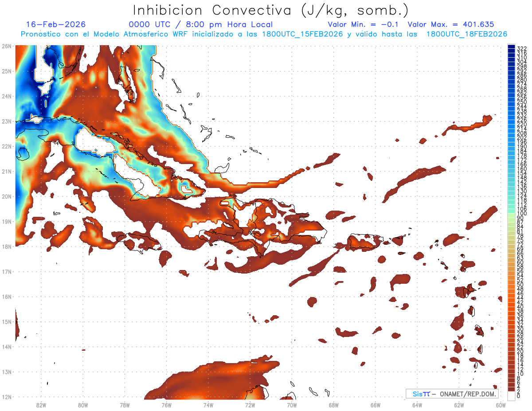Click the "25N" latitude label
The width and height of the screenshot is (532, 411).
click(x=6, y=71)
